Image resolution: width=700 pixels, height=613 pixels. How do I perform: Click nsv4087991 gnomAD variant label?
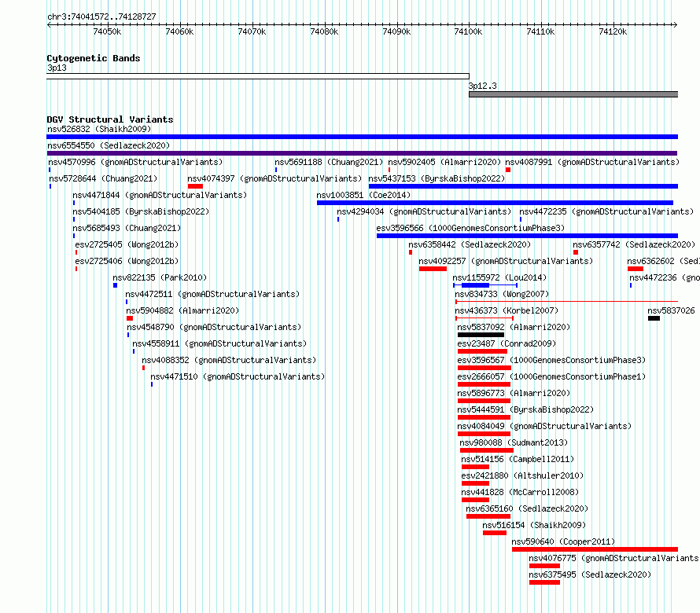[592, 162]
